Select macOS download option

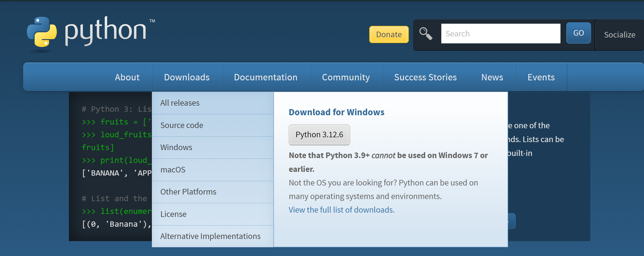pyautogui.click(x=173, y=170)
